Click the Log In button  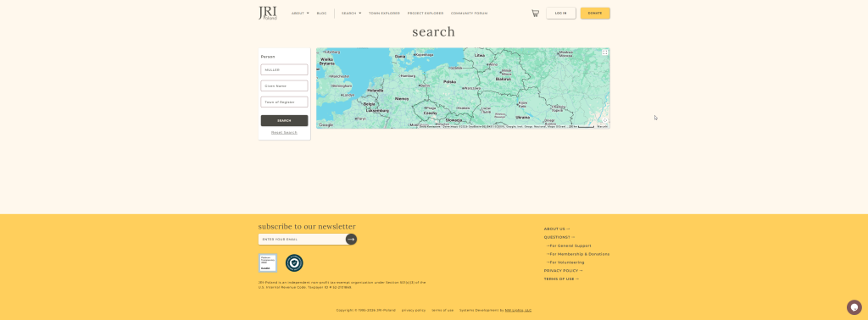point(561,14)
